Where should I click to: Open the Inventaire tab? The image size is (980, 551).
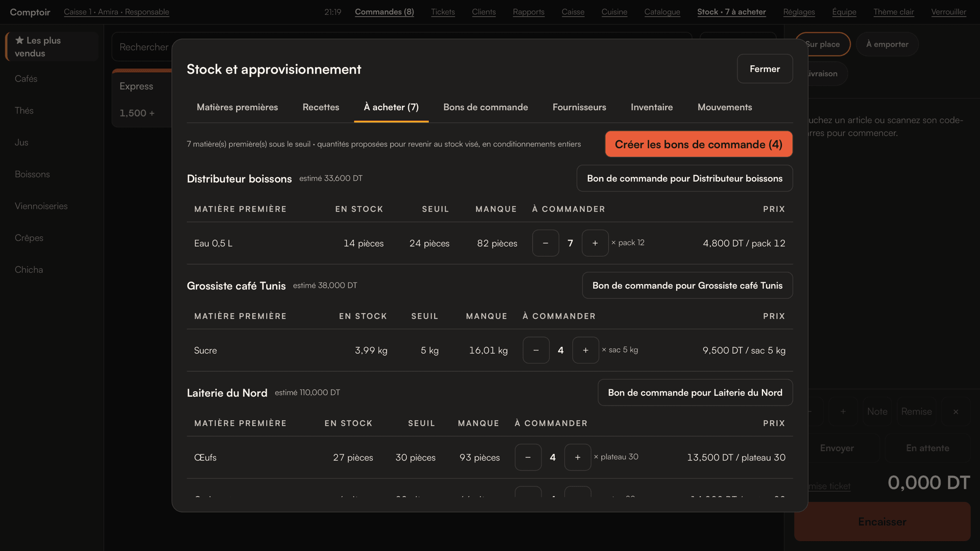click(652, 107)
